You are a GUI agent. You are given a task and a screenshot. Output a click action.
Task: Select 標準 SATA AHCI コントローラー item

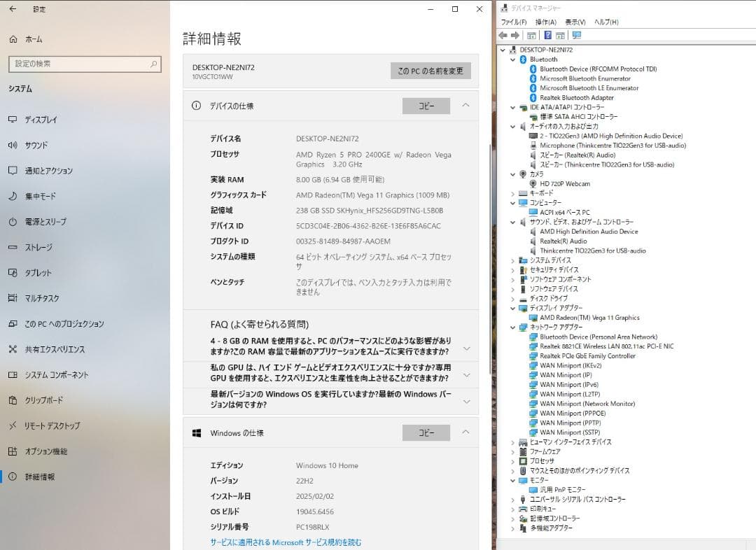click(579, 117)
